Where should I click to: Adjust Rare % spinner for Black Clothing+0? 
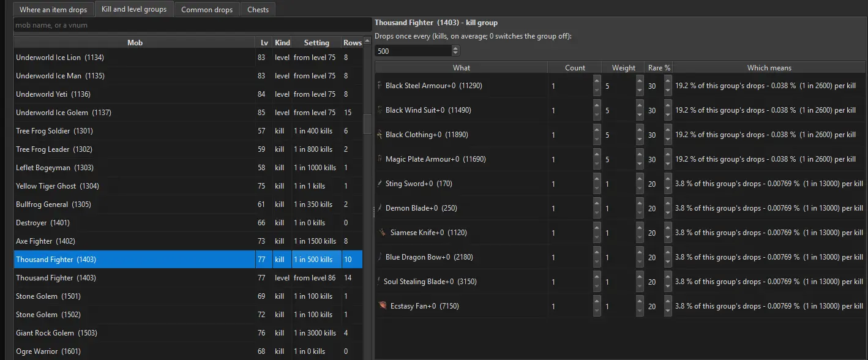(x=668, y=135)
